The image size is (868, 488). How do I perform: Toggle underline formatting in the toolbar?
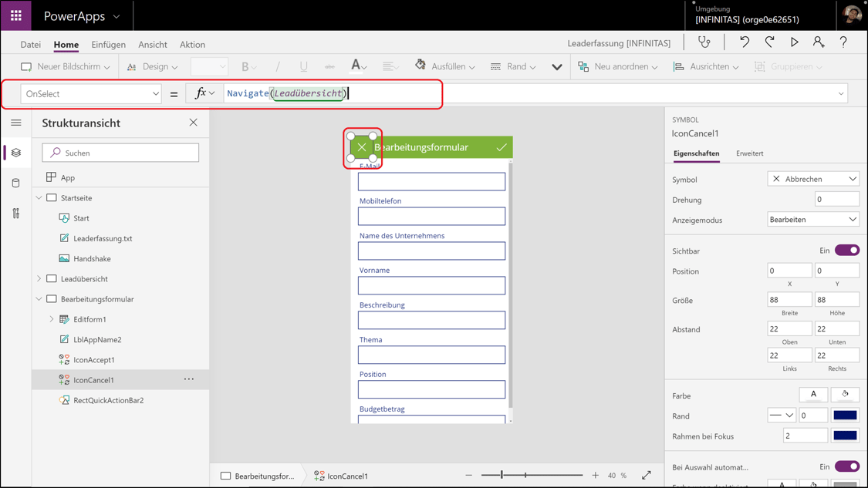303,66
